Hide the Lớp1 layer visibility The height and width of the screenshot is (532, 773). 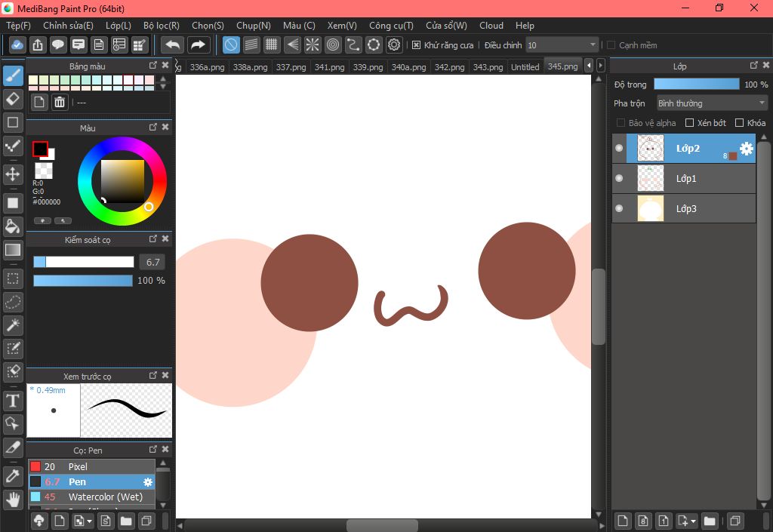point(620,178)
